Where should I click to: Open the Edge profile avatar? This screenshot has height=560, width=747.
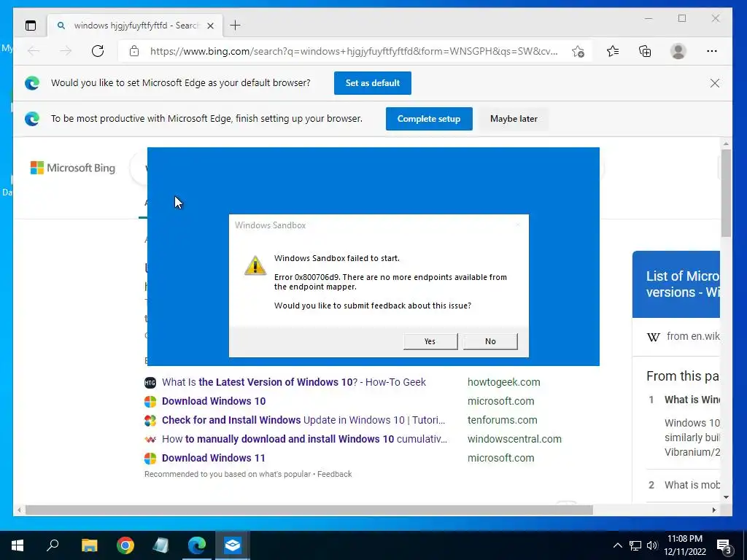[x=678, y=51]
